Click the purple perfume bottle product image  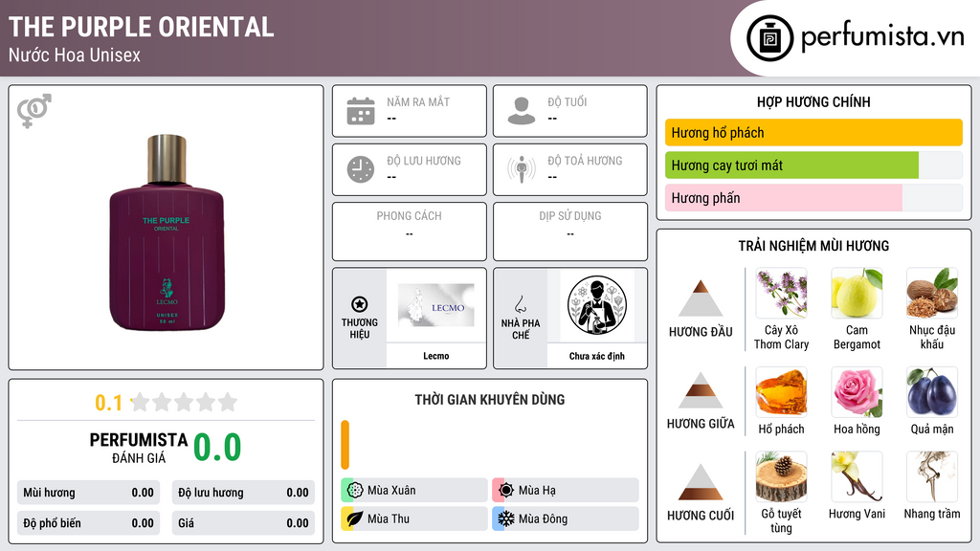(167, 232)
